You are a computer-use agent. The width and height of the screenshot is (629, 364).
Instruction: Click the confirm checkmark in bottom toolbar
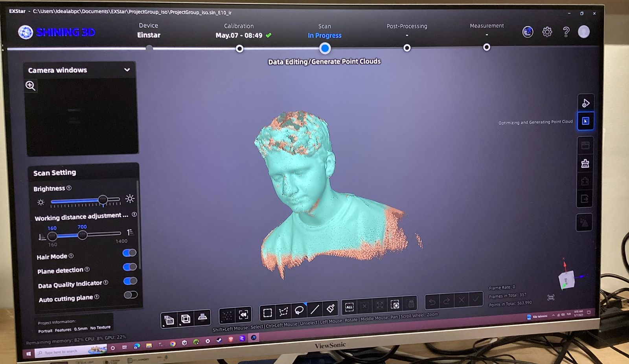point(476,300)
